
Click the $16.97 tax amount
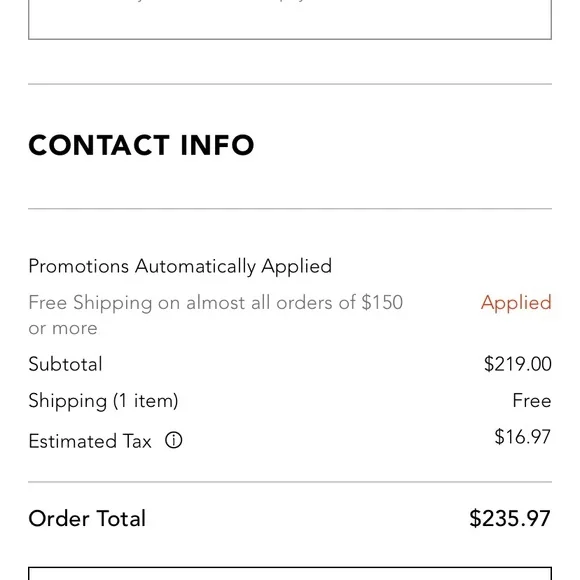[x=523, y=437]
